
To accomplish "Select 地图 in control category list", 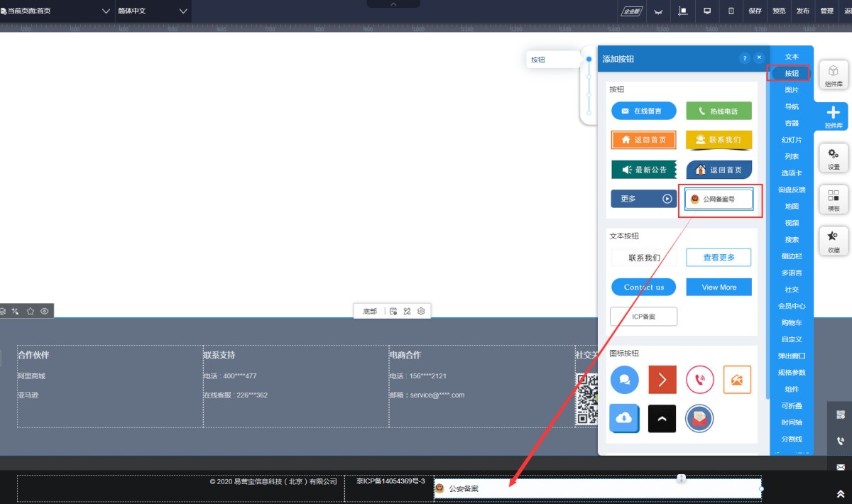I will tap(792, 207).
